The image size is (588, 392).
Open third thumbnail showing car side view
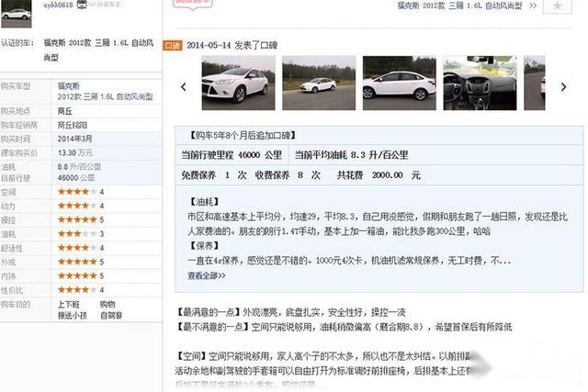coord(400,83)
